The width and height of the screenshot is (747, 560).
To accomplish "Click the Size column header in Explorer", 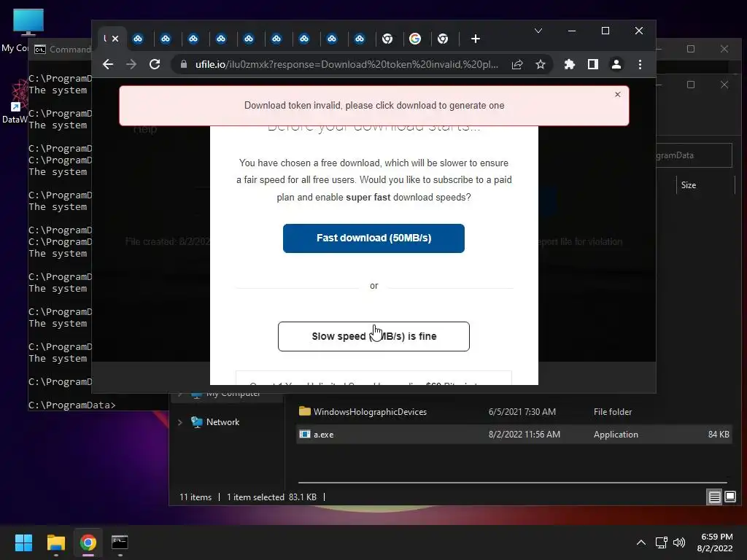I will point(689,185).
